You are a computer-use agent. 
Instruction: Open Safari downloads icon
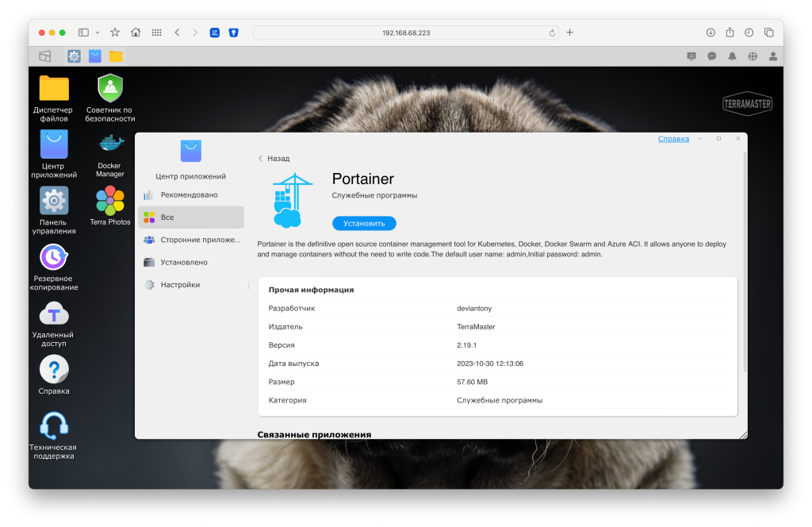[710, 32]
